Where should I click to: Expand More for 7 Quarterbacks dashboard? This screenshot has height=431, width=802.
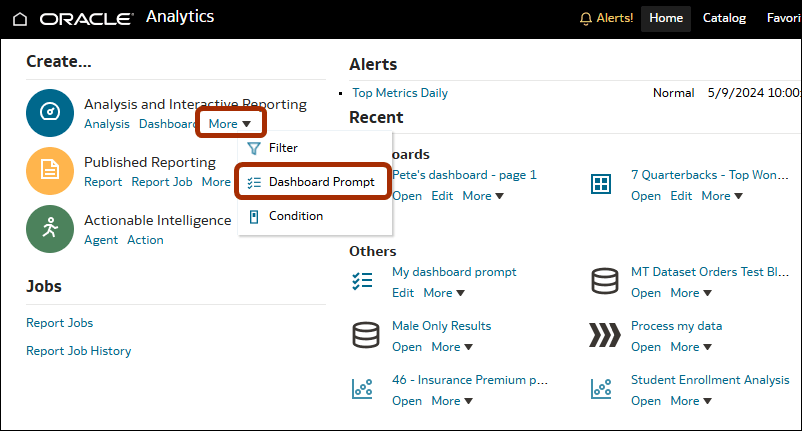[722, 196]
